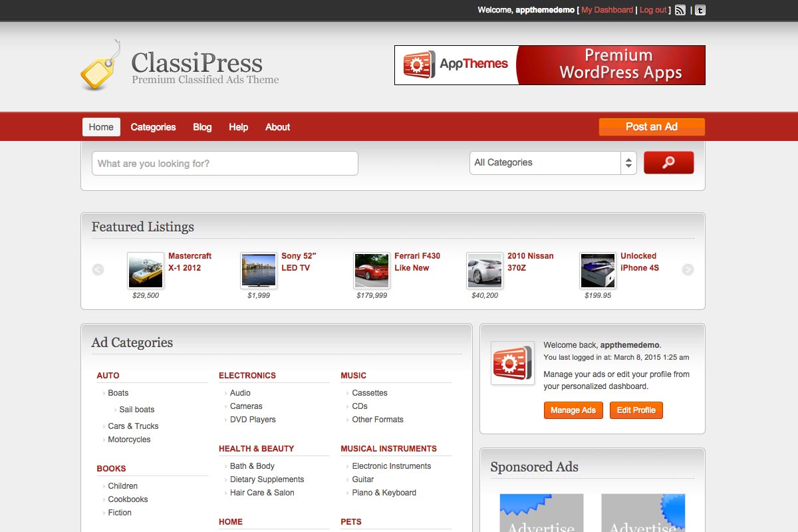This screenshot has width=798, height=532.
Task: Open the Twitter icon in top bar
Action: click(700, 10)
